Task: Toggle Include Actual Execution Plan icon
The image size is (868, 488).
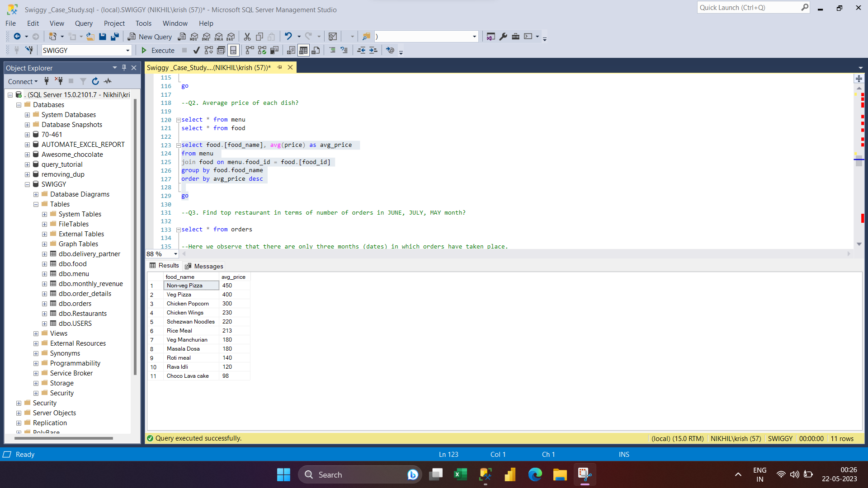Action: click(250, 50)
